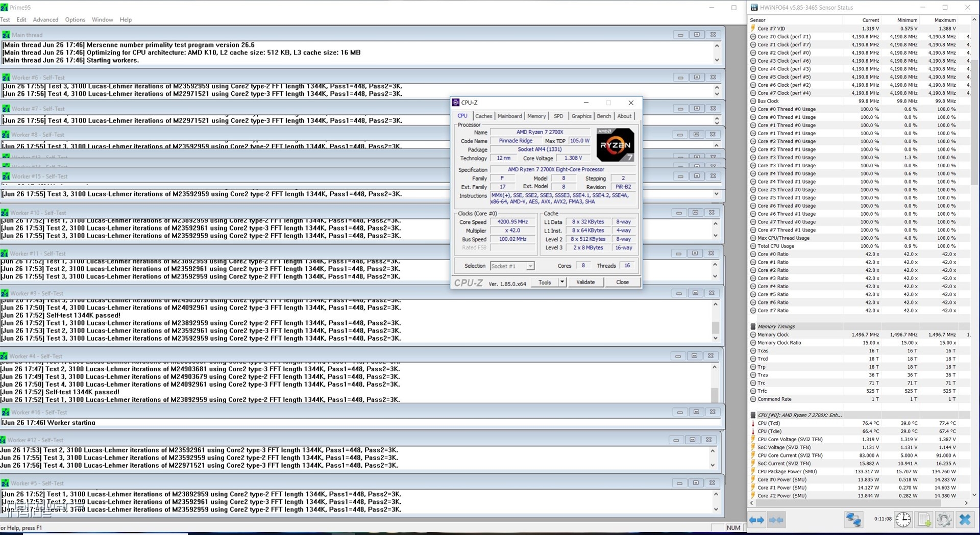980x535 pixels.
Task: Click the CPU Core Voltage sensor icon
Action: point(753,439)
